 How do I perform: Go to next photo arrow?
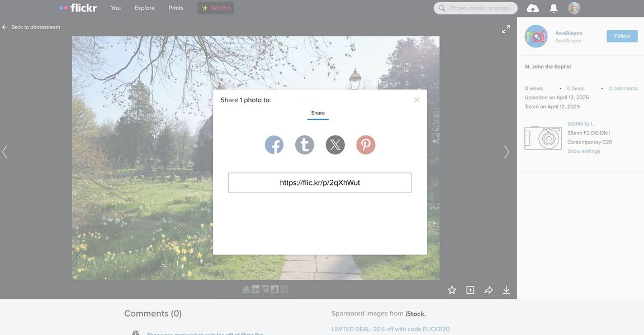point(506,152)
